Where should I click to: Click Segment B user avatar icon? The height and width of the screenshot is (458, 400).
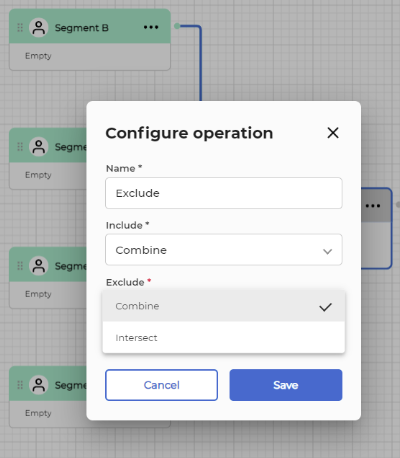39,28
